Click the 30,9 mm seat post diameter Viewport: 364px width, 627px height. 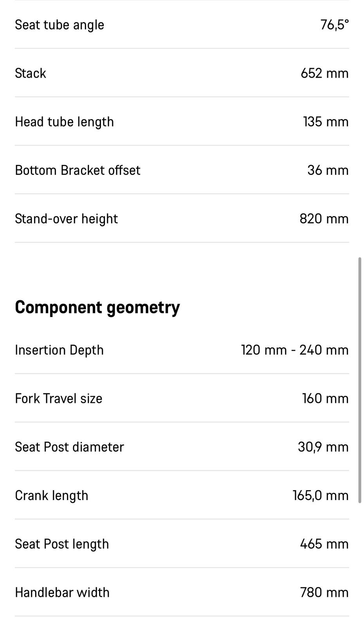click(x=323, y=447)
